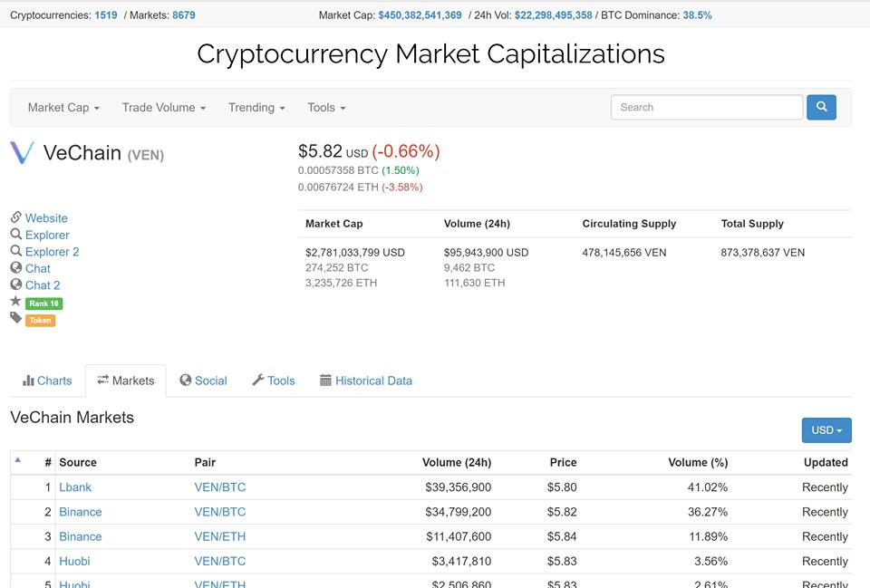This screenshot has height=588, width=870.
Task: Focus the Search input field
Action: (x=707, y=107)
